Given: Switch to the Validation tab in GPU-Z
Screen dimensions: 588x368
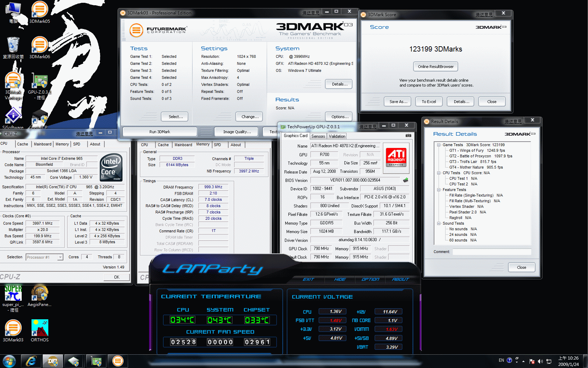Looking at the screenshot, I should [337, 136].
